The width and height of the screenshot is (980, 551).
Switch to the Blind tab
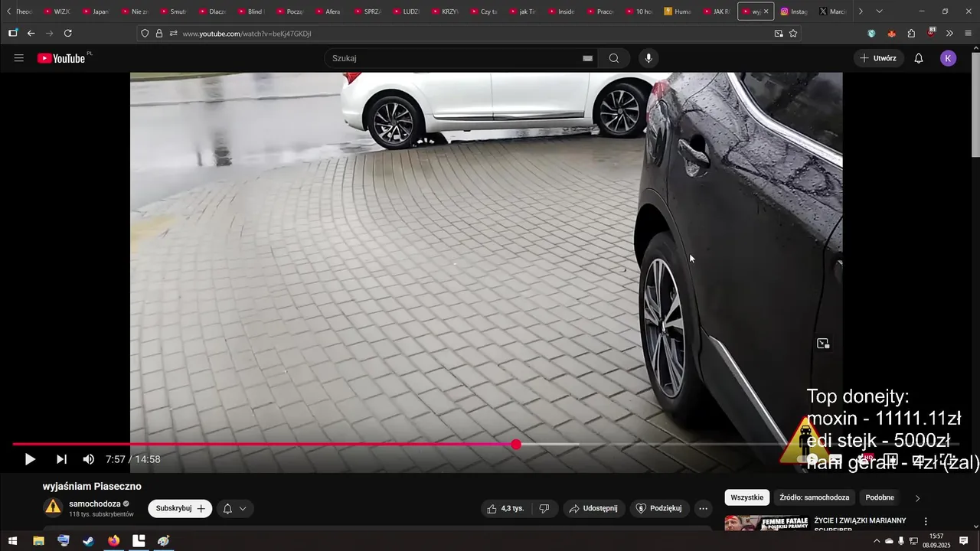[x=251, y=11]
